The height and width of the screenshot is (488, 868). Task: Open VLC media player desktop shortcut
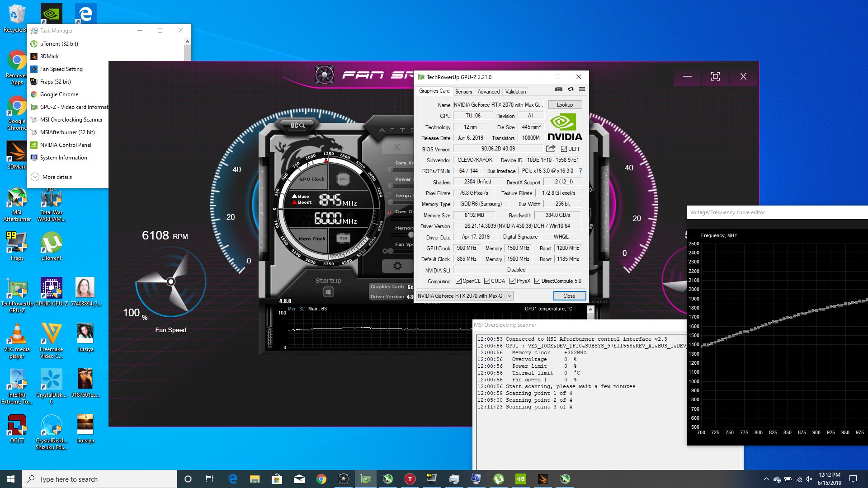[17, 341]
